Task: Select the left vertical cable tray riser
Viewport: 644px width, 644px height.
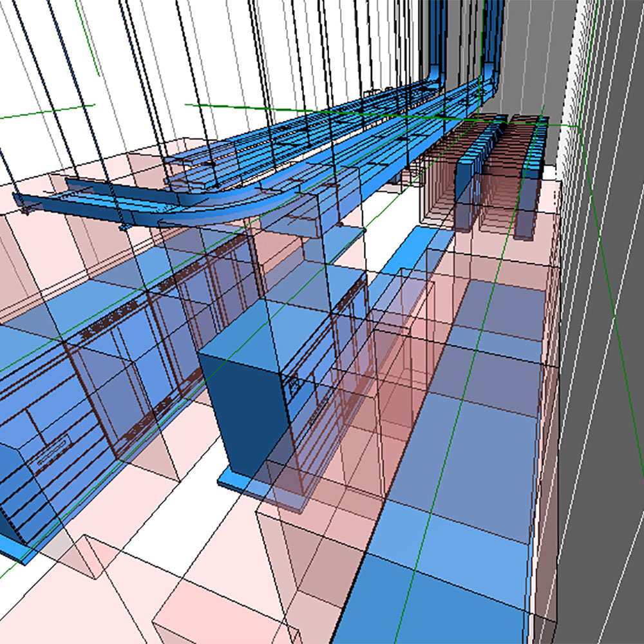Action: pos(437,39)
